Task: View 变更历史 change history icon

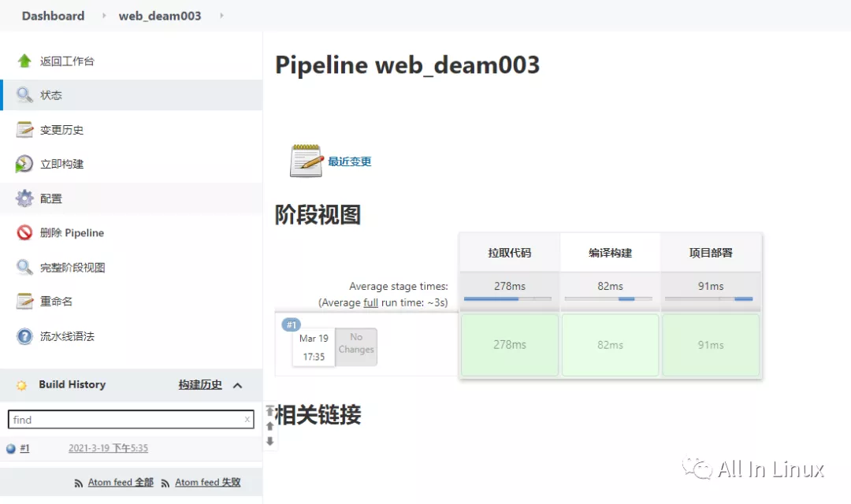Action: coord(24,129)
